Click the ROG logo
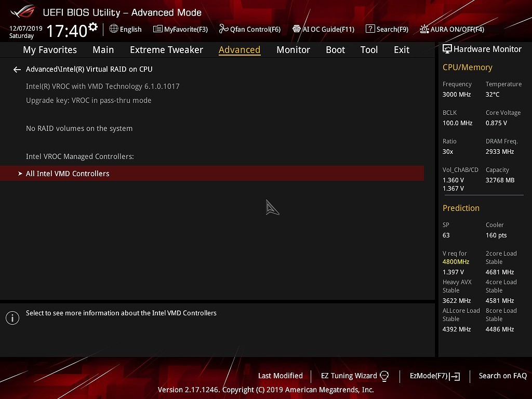This screenshot has width=532, height=399. click(x=22, y=11)
